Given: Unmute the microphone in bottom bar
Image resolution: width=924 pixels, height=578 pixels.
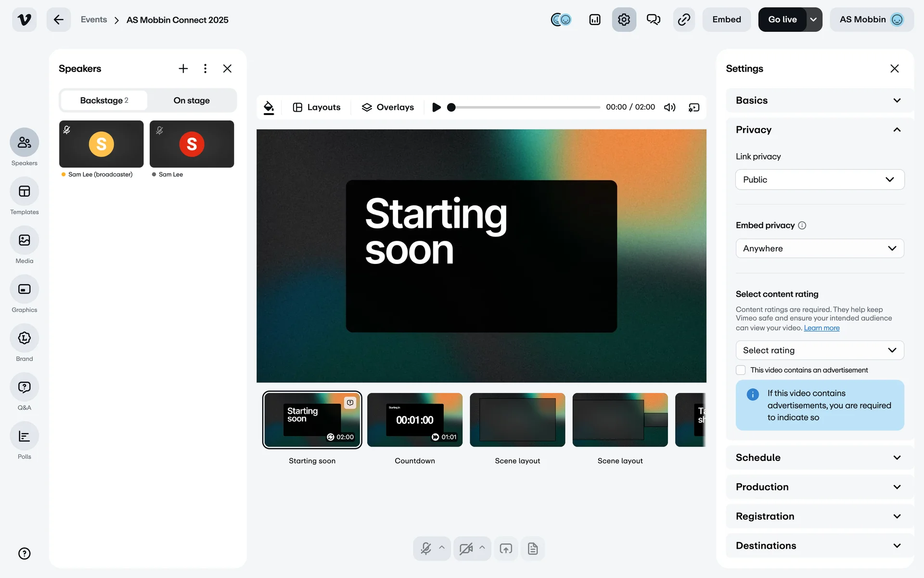Looking at the screenshot, I should [x=426, y=549].
